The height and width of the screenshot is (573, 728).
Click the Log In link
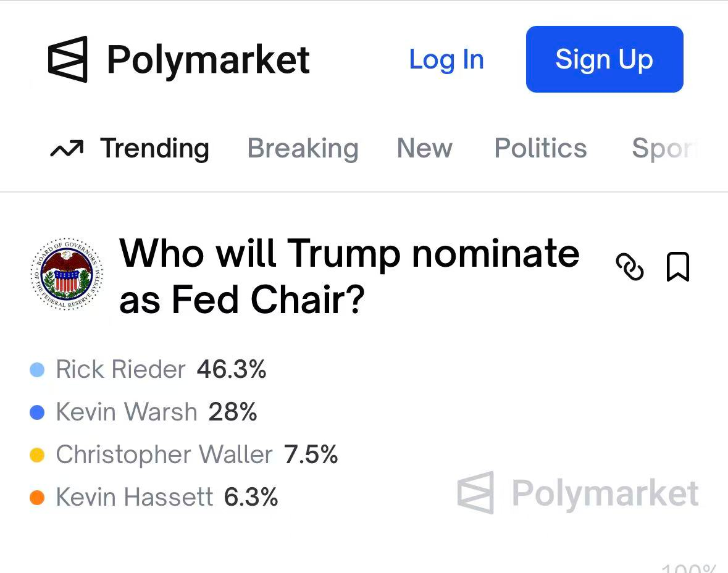tap(446, 60)
